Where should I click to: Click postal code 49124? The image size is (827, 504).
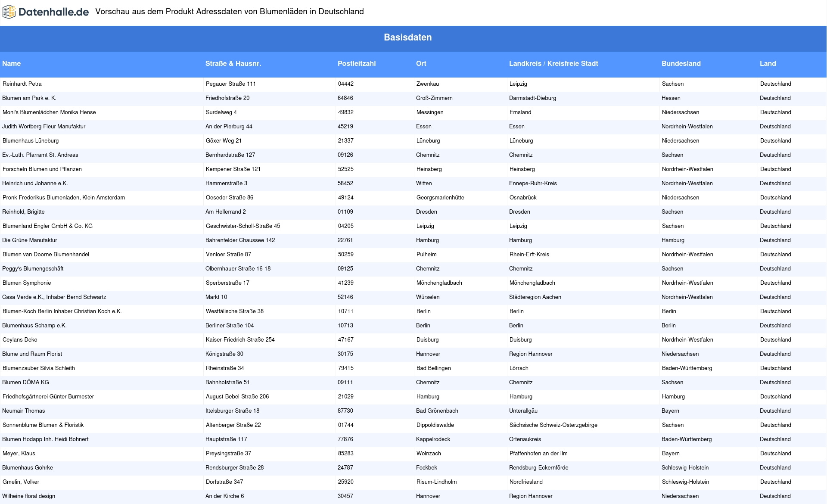(x=346, y=198)
